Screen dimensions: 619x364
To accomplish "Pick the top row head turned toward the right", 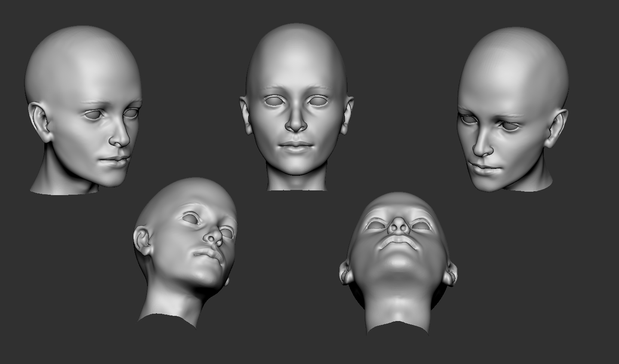I will click(83, 110).
